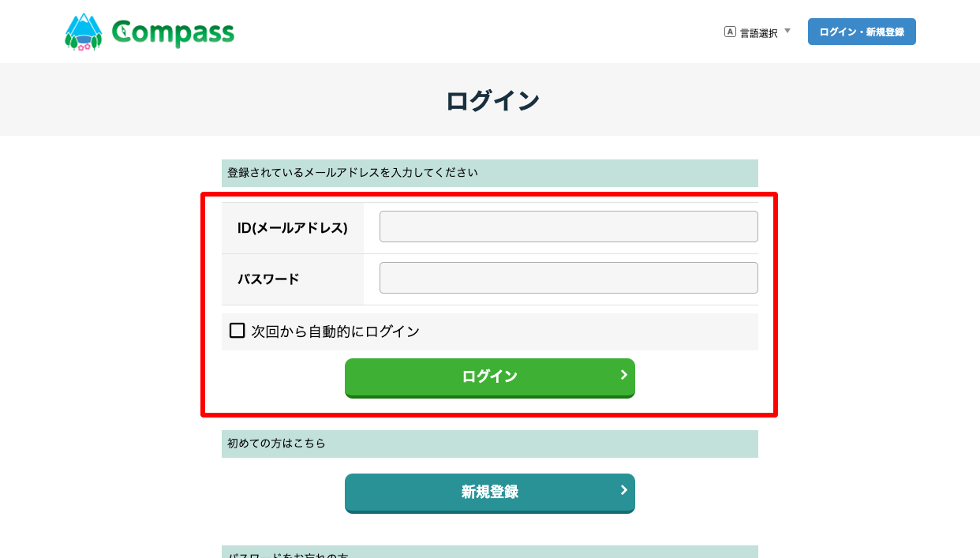Click the 登録されているメールアドレスを入力してください banner
980x558 pixels.
point(490,173)
